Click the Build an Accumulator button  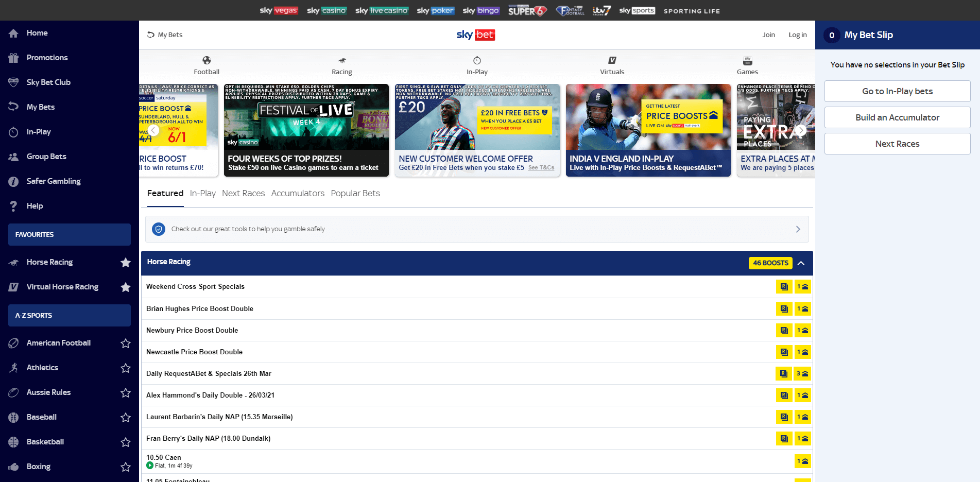(x=897, y=117)
